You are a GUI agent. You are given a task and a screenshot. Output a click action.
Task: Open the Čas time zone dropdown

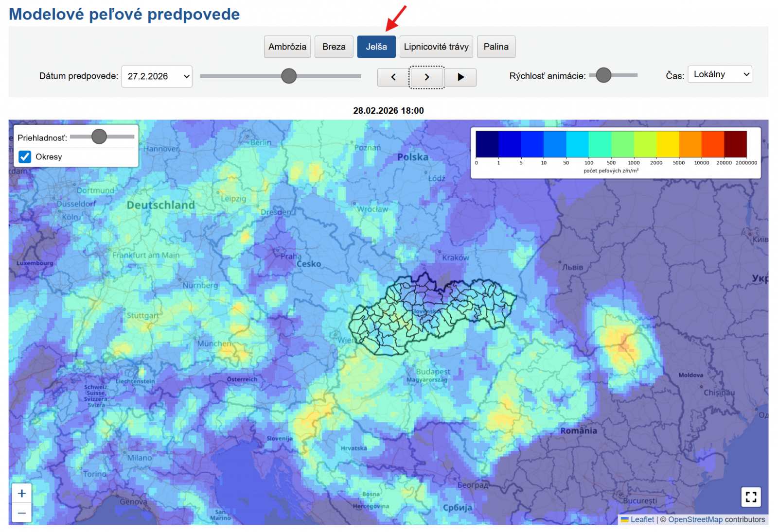[x=719, y=74]
